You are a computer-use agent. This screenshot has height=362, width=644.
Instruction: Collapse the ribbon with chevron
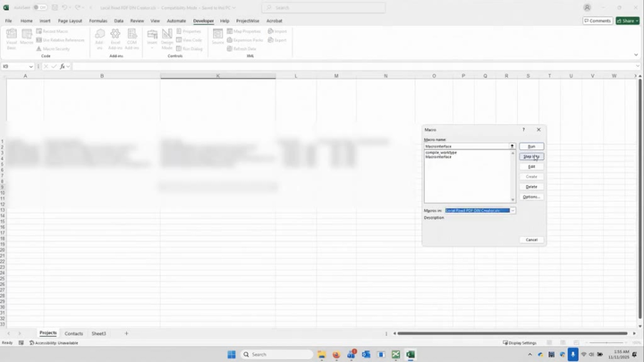636,55
